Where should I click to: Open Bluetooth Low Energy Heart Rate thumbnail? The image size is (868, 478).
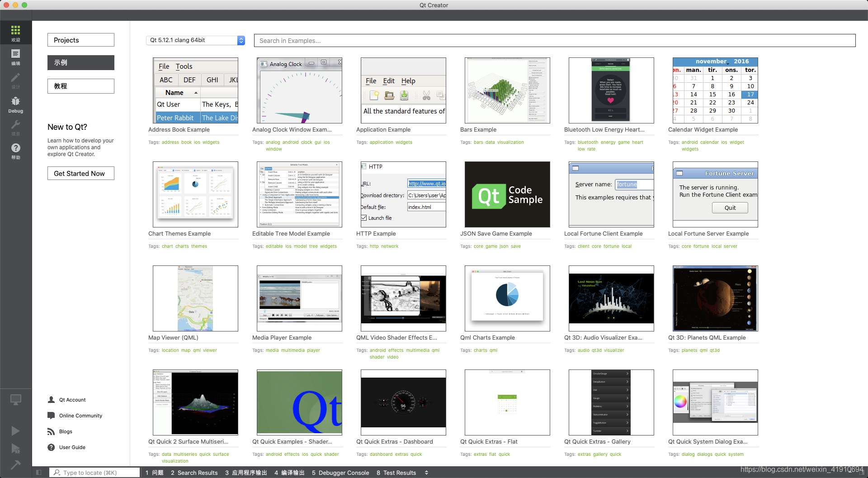pyautogui.click(x=611, y=90)
